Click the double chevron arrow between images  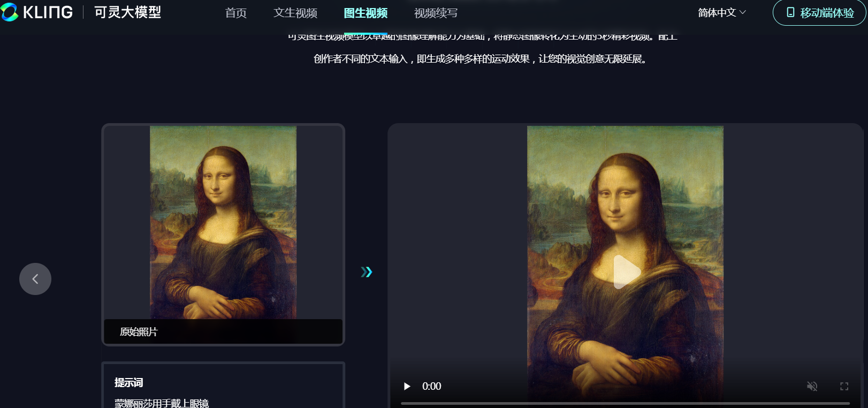(x=366, y=272)
